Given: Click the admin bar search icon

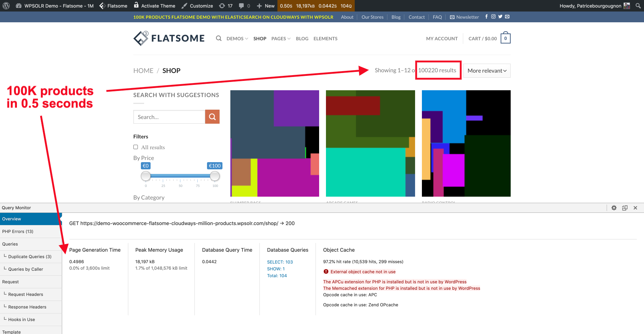Looking at the screenshot, I should pyautogui.click(x=638, y=6).
